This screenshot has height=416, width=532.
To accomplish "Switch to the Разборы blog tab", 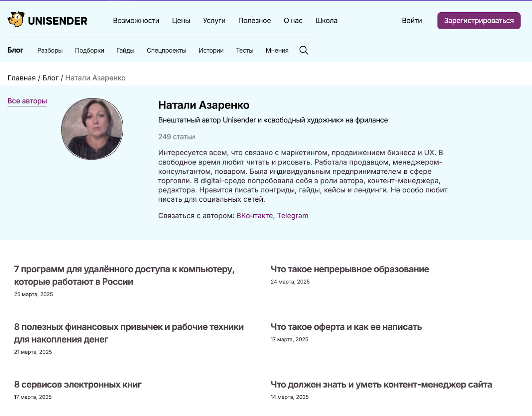I will pyautogui.click(x=50, y=51).
